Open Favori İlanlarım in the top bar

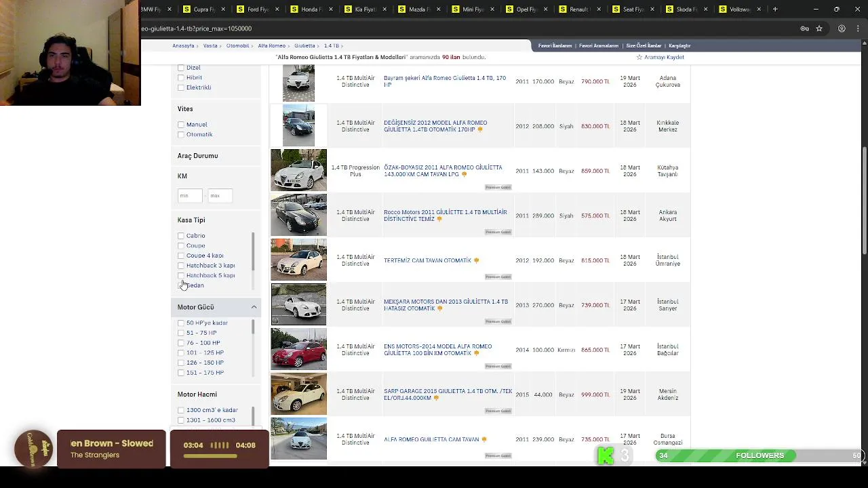pos(555,45)
